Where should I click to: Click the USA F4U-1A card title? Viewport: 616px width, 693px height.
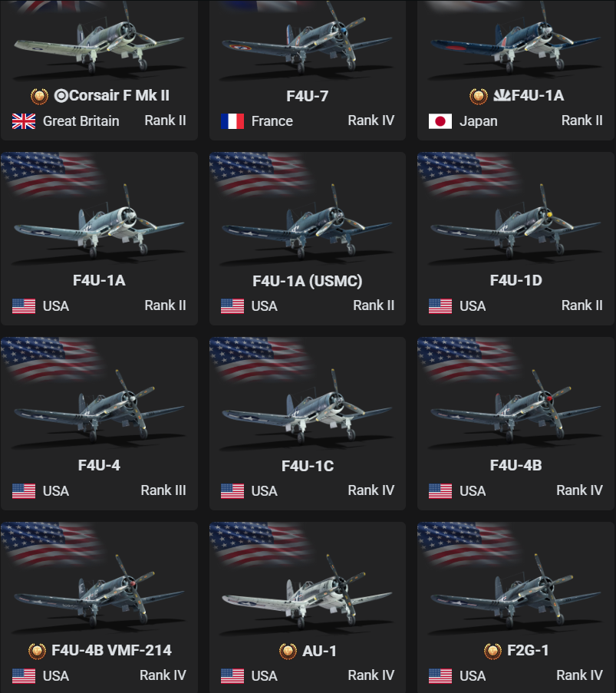[x=99, y=280]
